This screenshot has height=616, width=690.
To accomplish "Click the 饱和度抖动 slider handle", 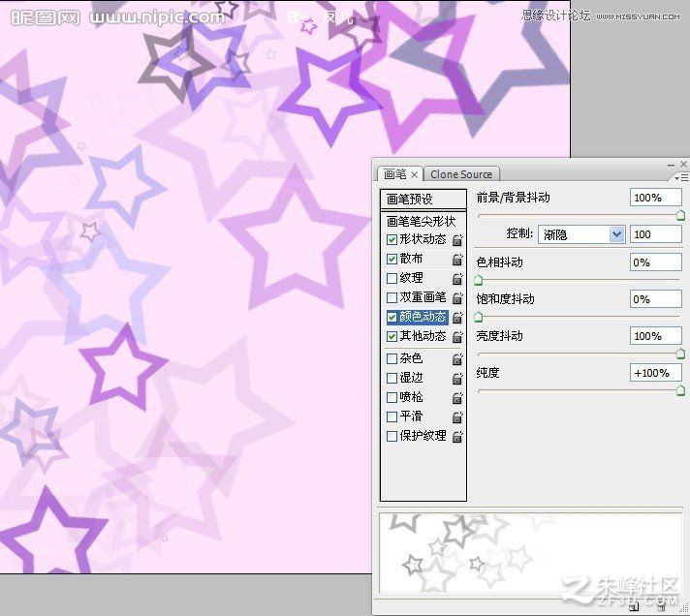I will 479,317.
